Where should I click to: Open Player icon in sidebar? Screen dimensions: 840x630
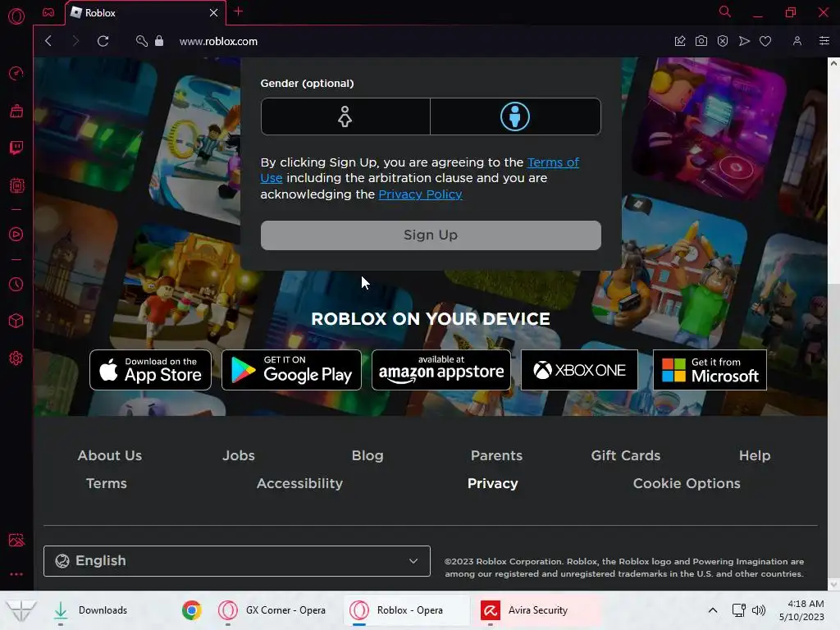[16, 234]
